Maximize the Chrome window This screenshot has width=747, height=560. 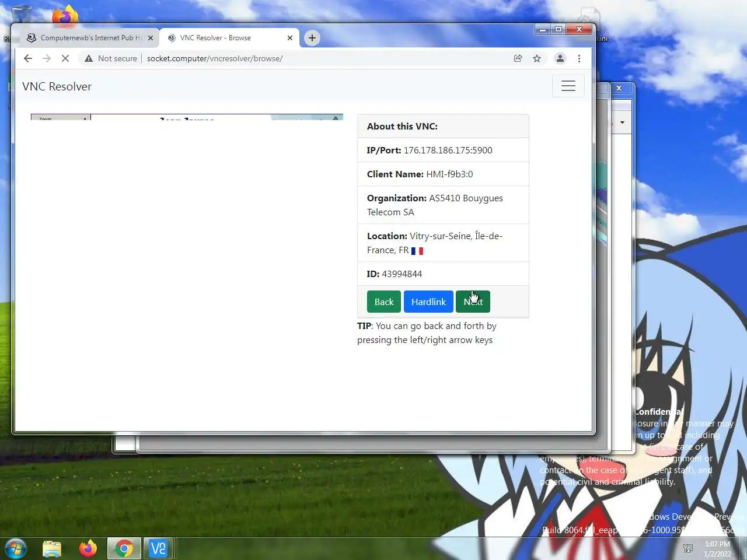point(558,29)
